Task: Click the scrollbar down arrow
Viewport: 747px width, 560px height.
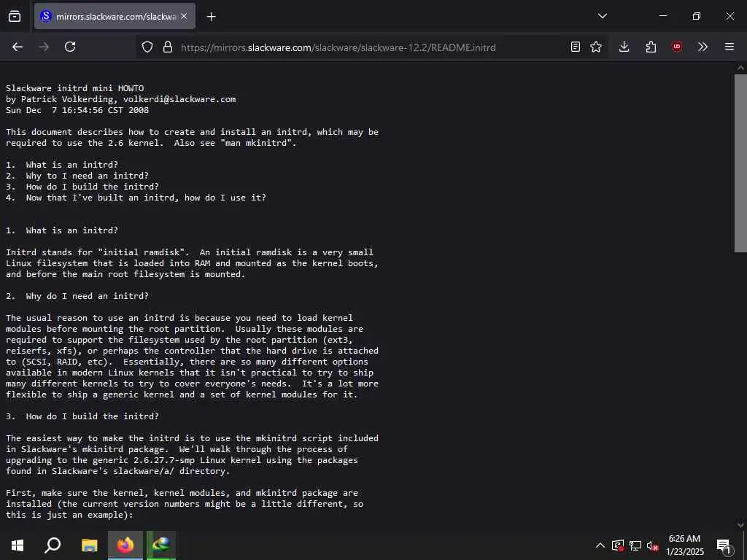Action: (741, 525)
